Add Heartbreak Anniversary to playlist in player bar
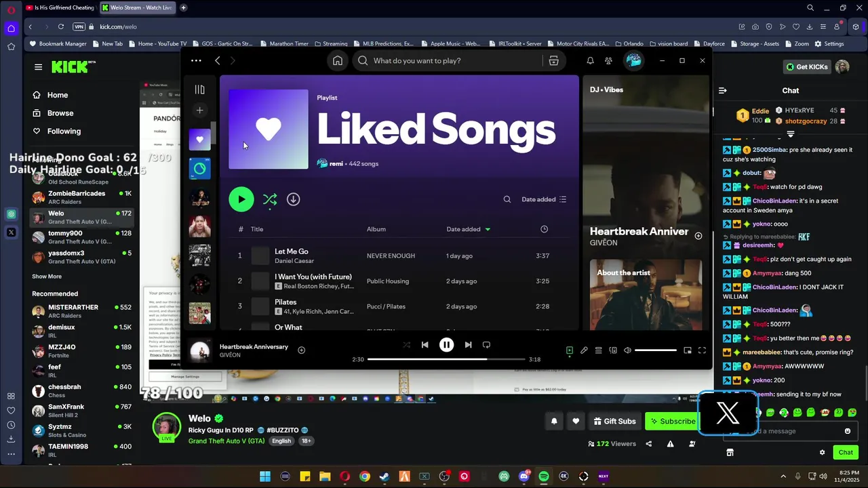Image resolution: width=868 pixels, height=488 pixels. 301,350
